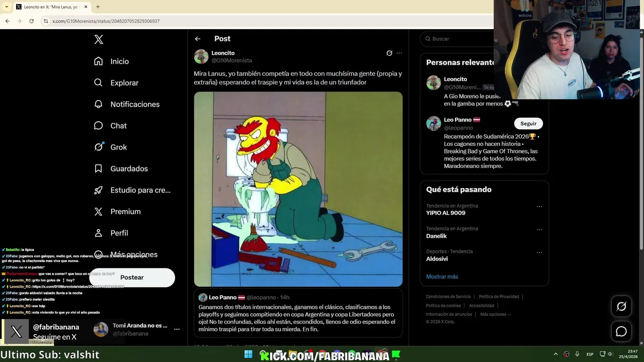
Task: Open account menu dots for Tomi Aranda
Action: [177, 329]
